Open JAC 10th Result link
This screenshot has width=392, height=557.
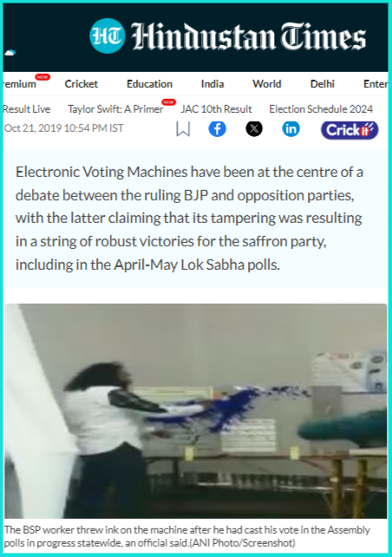(216, 109)
